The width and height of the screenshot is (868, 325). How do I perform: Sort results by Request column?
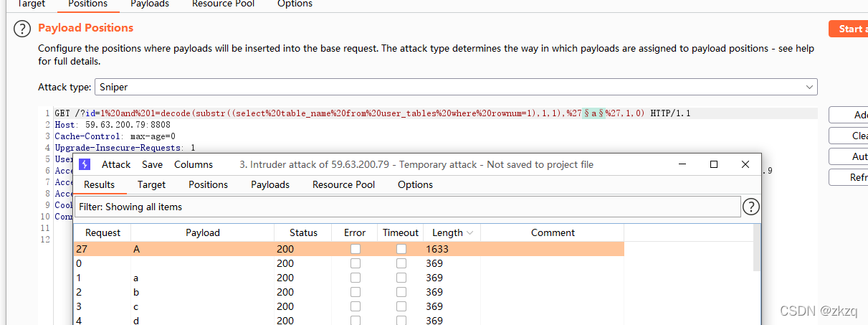coord(102,232)
